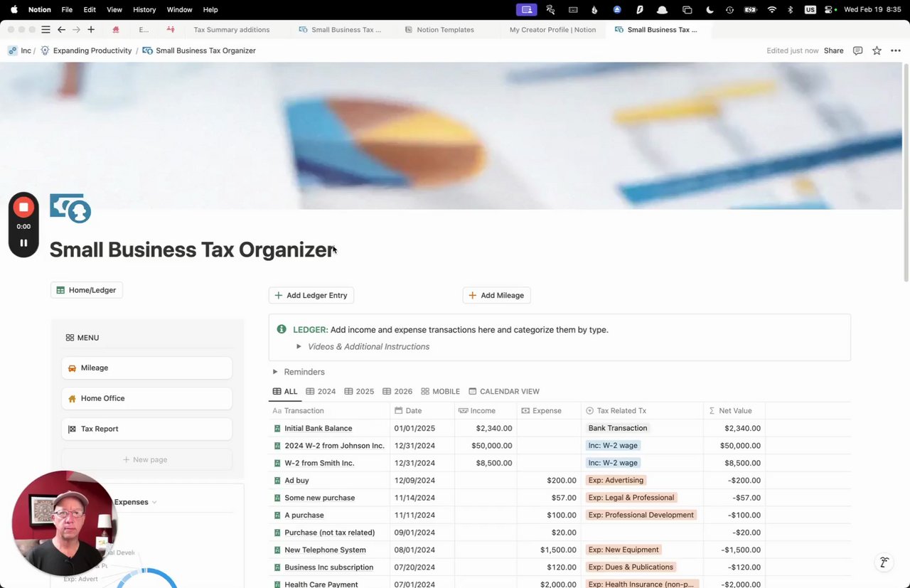910x588 pixels.
Task: Click the Home Office house icon
Action: [x=72, y=399]
